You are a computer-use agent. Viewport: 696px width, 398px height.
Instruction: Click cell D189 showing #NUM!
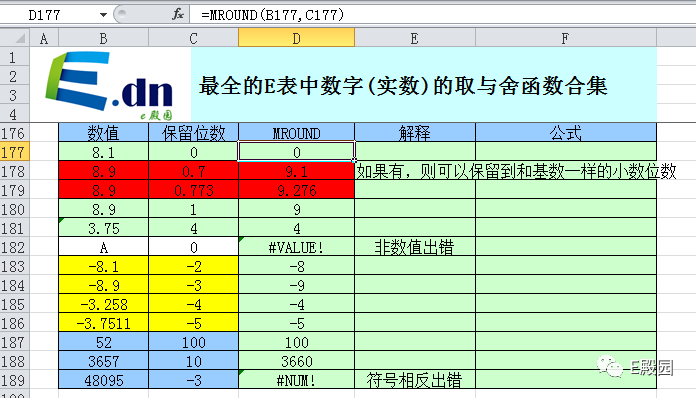click(x=297, y=380)
